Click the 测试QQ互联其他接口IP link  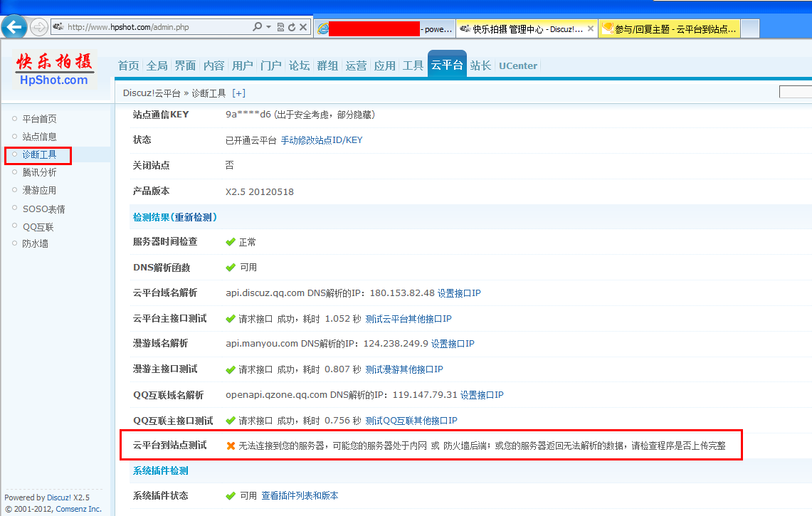pos(411,421)
